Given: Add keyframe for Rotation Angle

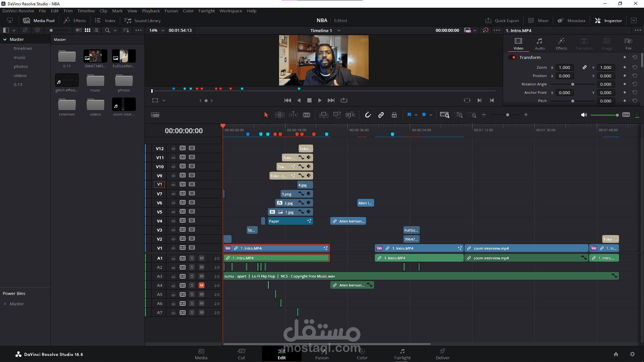Looking at the screenshot, I should pyautogui.click(x=625, y=84).
